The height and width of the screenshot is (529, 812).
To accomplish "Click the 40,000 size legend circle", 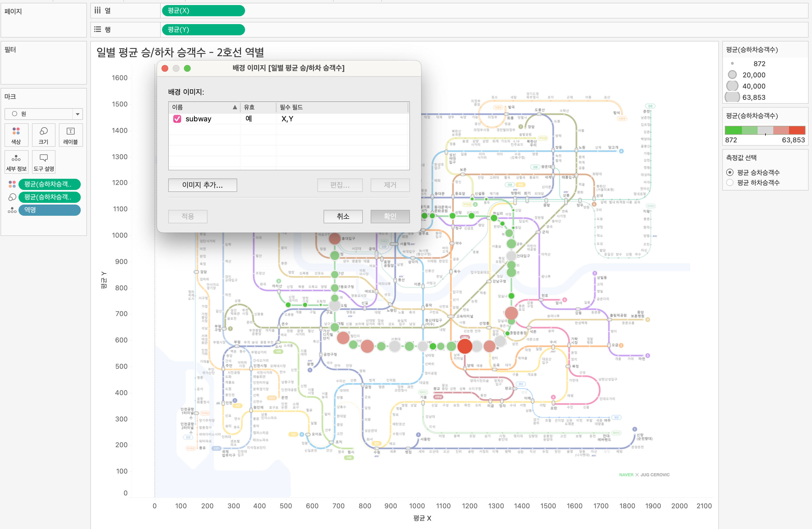I will click(732, 86).
